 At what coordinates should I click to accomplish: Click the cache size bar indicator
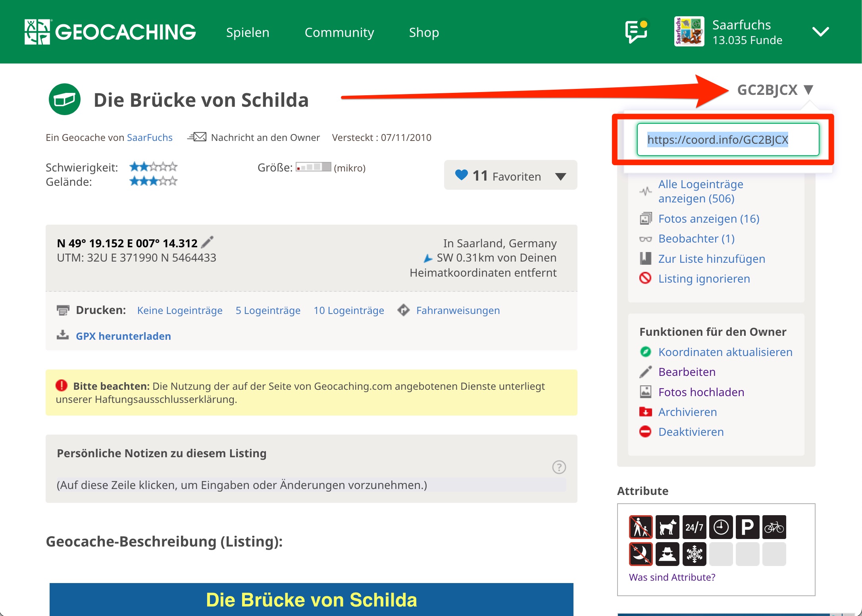(313, 167)
